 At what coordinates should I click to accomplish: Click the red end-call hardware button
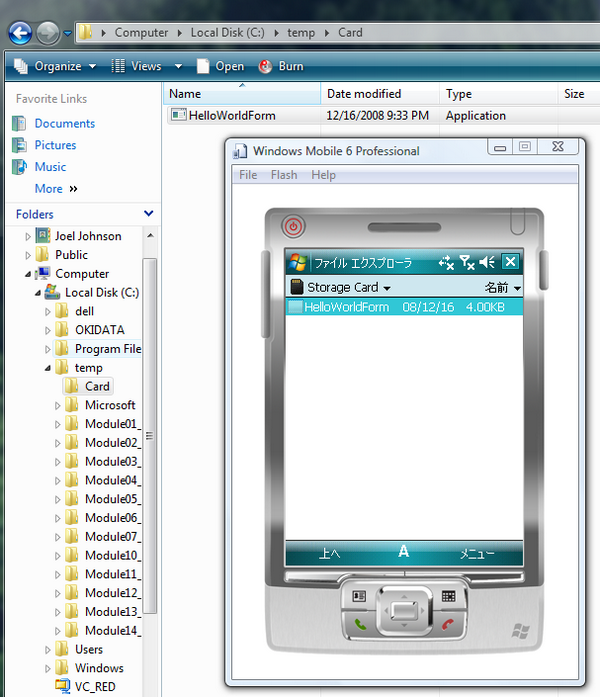coord(448,625)
